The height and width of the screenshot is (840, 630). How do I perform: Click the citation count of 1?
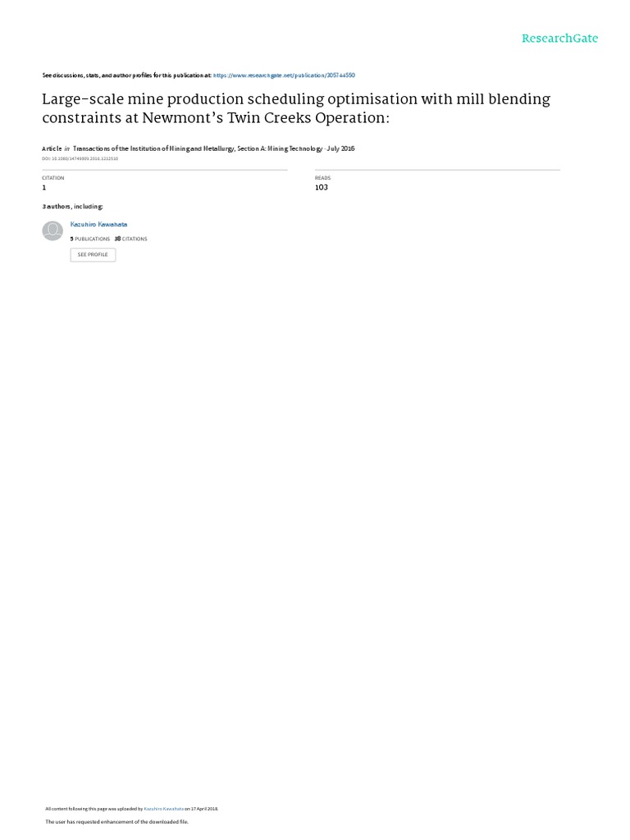tap(44, 188)
